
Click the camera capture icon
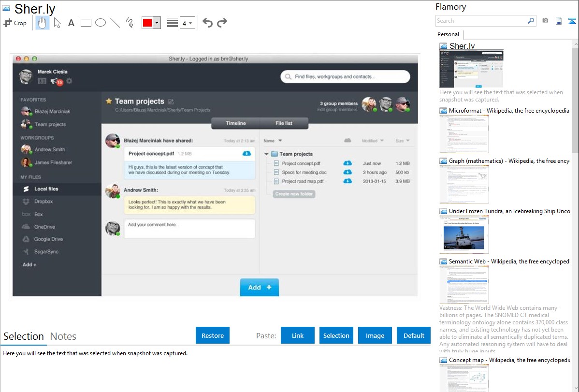point(545,21)
